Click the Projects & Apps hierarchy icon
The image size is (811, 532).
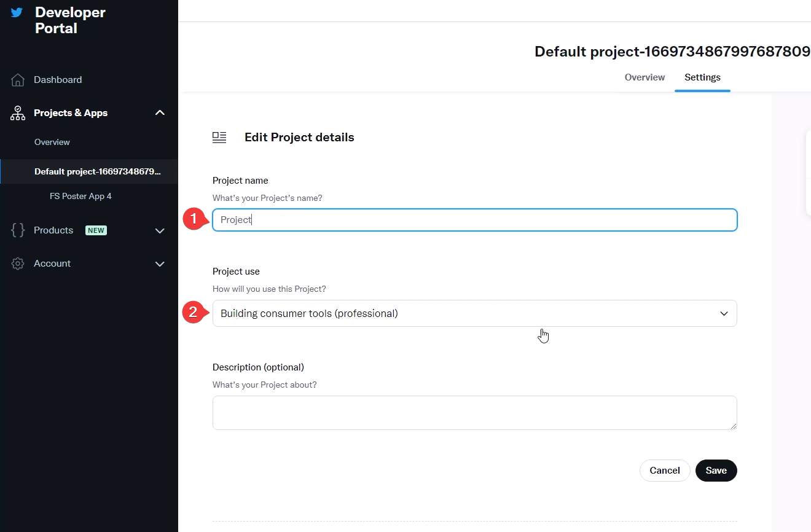(x=18, y=113)
